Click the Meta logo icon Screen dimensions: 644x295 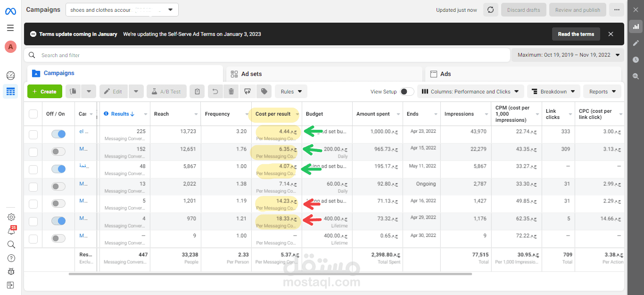point(10,11)
